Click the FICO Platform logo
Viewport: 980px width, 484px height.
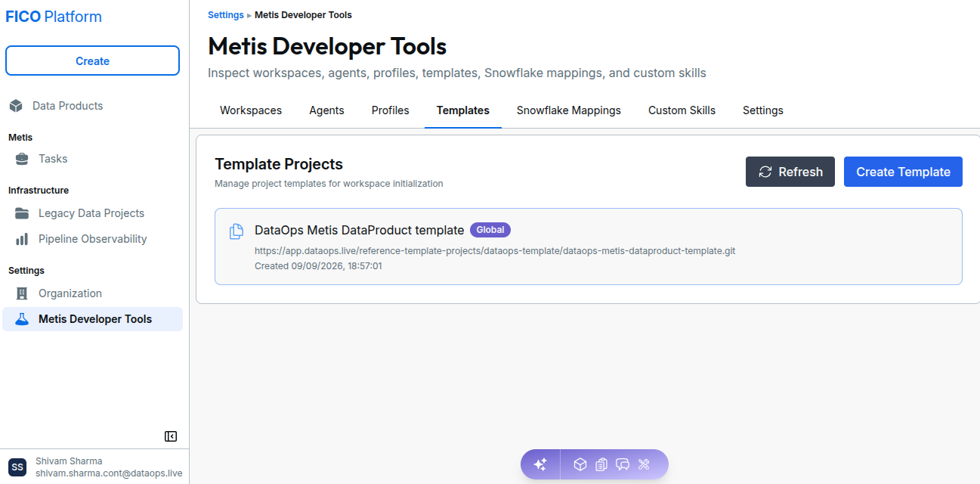pos(54,17)
